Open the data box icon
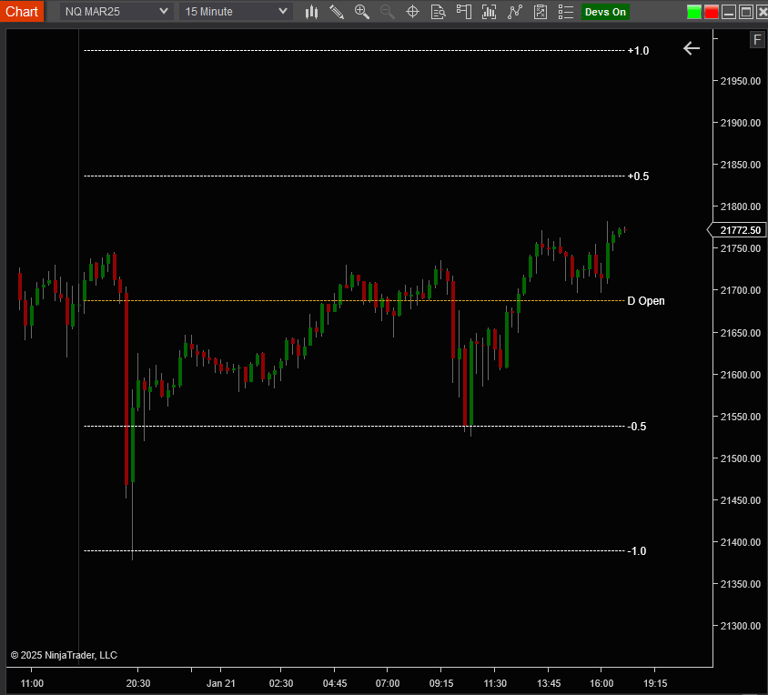The height and width of the screenshot is (695, 768). (x=438, y=12)
